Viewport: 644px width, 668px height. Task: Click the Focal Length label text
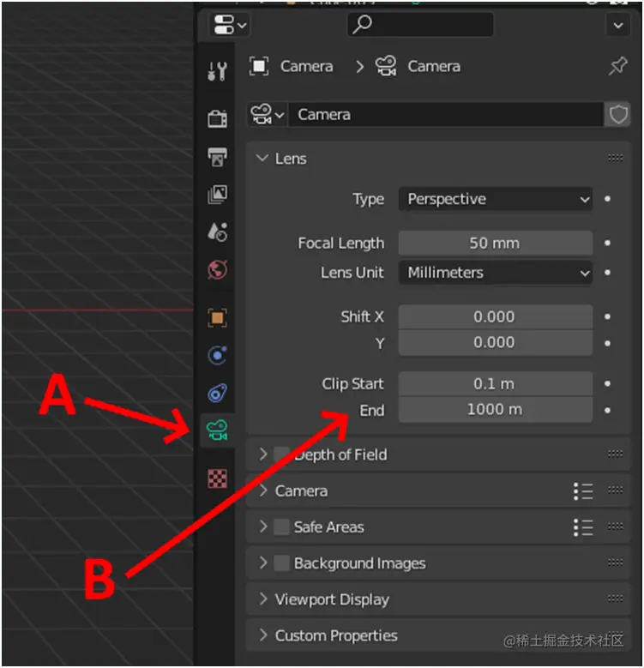click(340, 244)
